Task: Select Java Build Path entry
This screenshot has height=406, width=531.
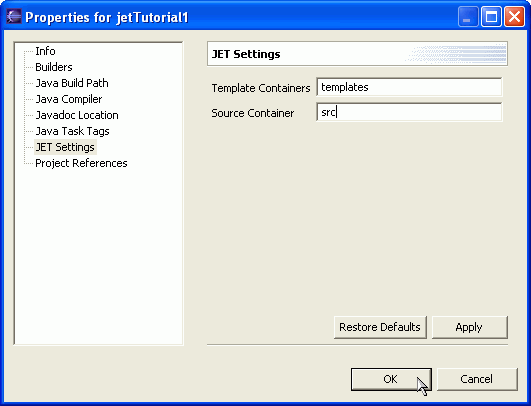Action: 72,83
